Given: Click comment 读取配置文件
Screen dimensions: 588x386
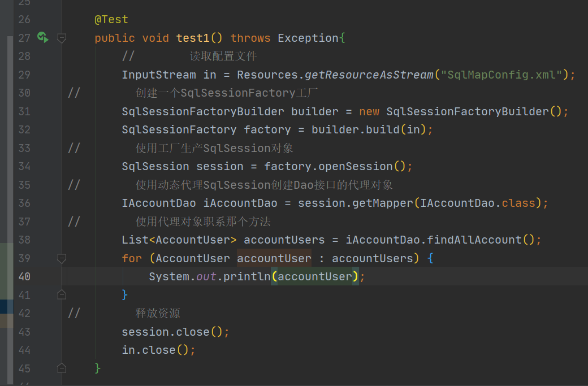Looking at the screenshot, I should [x=223, y=56].
